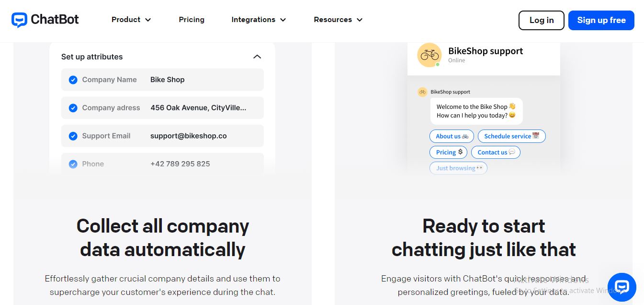This screenshot has height=305, width=644.
Task: Choose the Schedule service quick reply
Action: (511, 136)
